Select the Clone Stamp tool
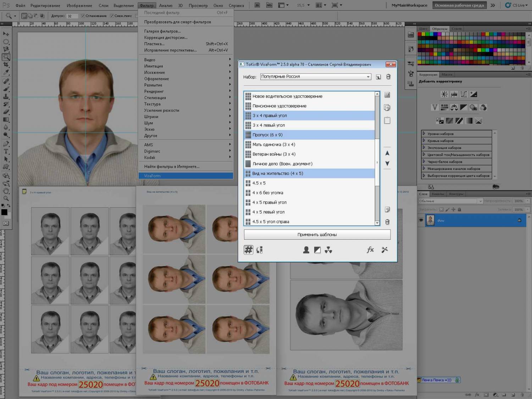Viewport: 532px width, 399px height. tap(6, 96)
